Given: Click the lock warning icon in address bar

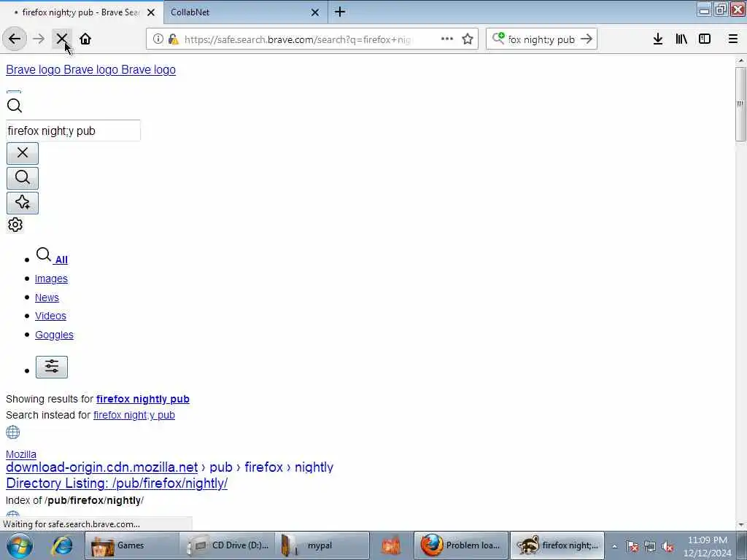Looking at the screenshot, I should (x=172, y=39).
